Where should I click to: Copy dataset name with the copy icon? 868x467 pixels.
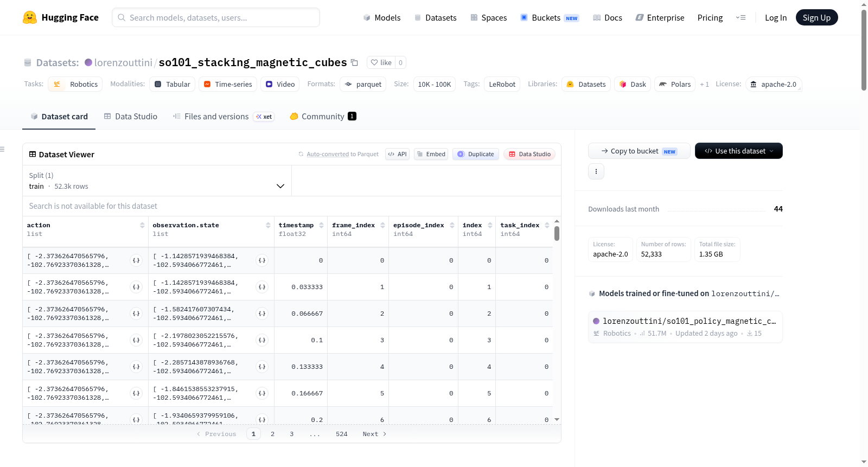(354, 62)
